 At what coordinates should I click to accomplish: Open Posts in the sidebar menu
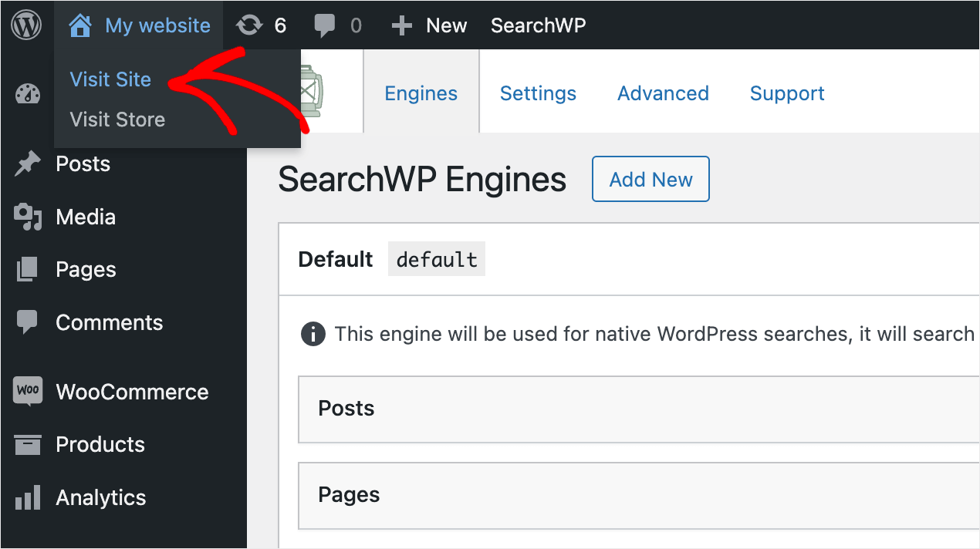point(83,163)
